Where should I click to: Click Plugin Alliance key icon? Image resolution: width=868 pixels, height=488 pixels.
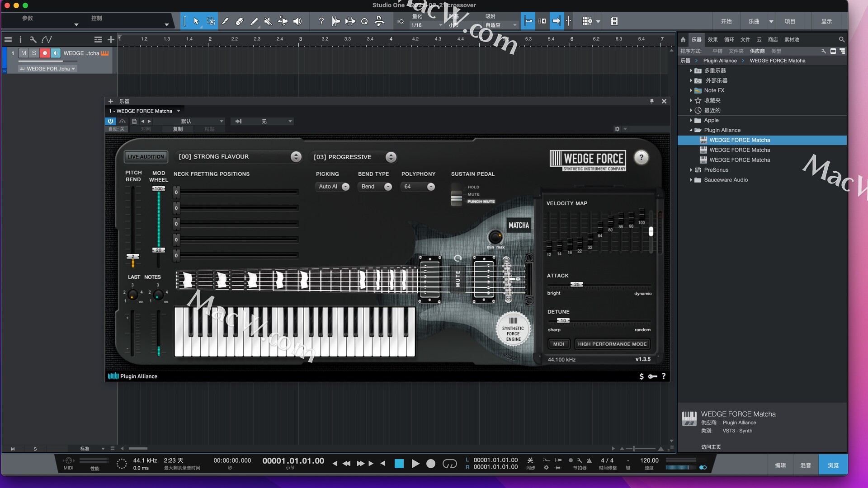[653, 376]
